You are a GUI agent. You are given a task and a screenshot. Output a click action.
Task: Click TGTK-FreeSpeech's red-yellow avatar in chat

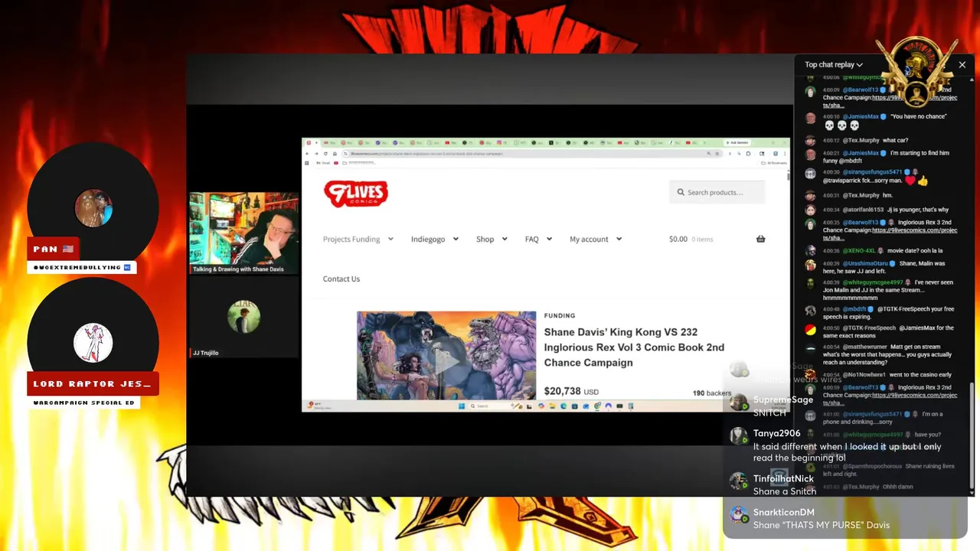coord(810,329)
